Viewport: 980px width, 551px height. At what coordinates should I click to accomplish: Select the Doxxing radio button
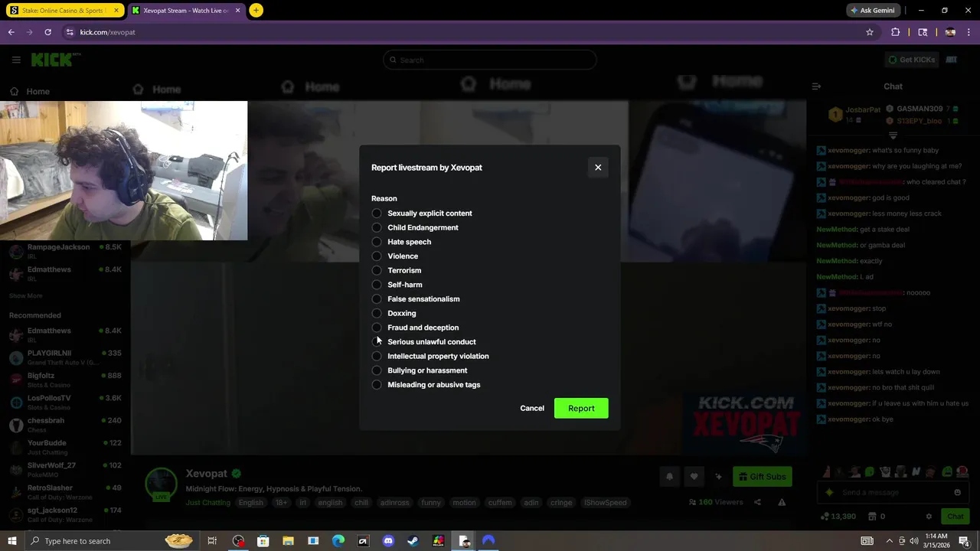(377, 313)
